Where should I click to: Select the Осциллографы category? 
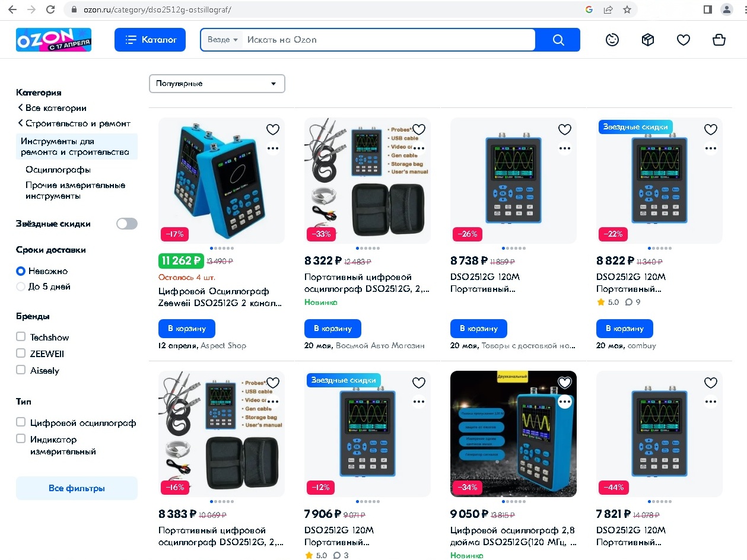click(58, 170)
